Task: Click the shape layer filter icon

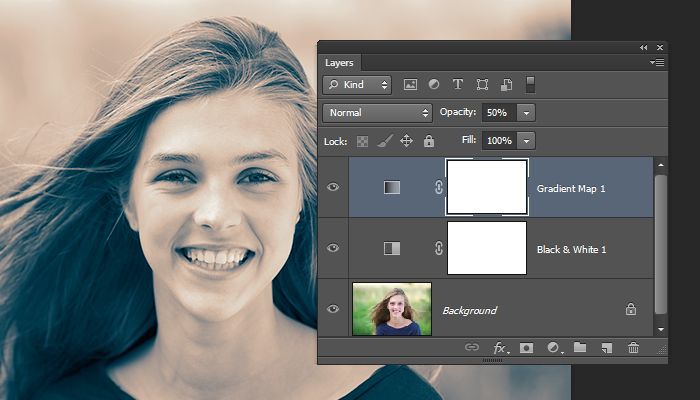Action: coord(482,85)
